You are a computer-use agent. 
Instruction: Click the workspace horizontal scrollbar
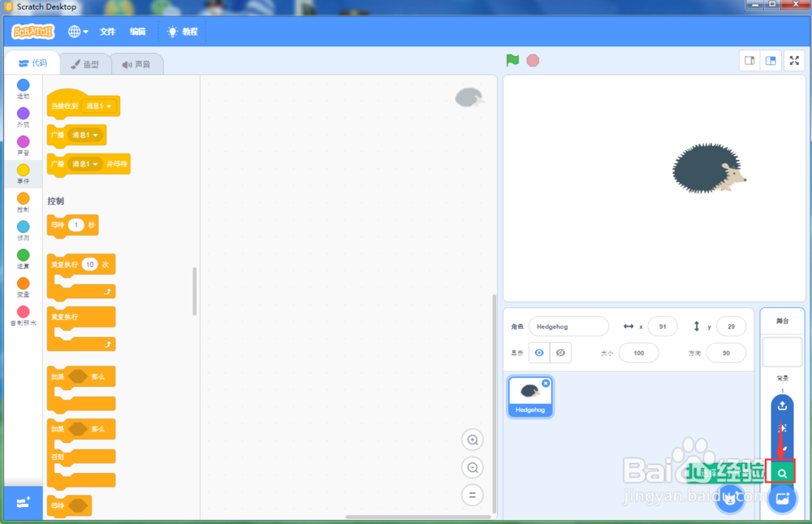[418, 517]
